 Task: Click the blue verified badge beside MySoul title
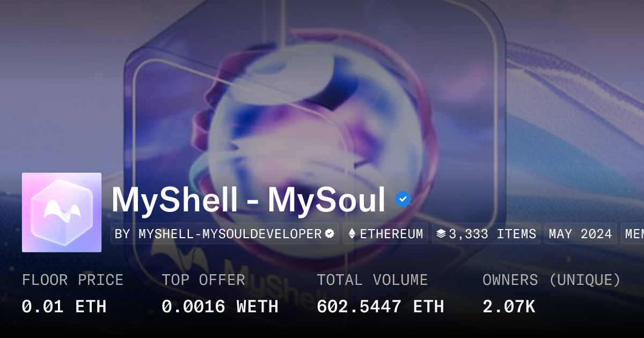coord(403,200)
